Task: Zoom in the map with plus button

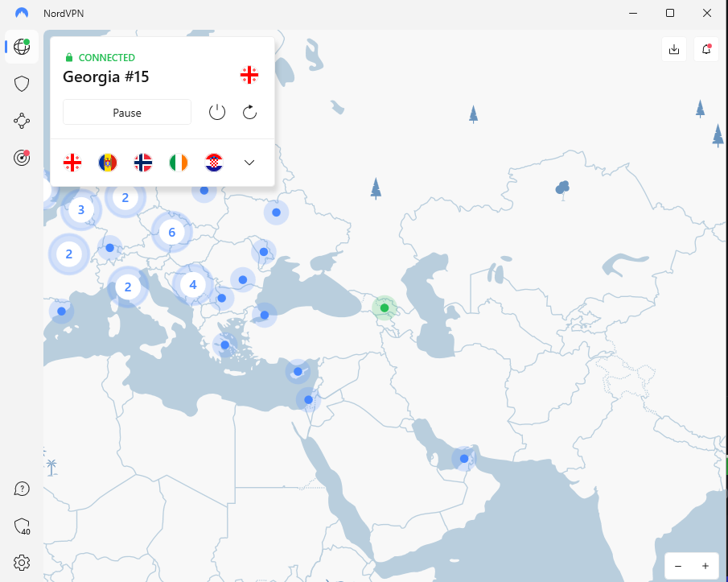Action: 705,566
